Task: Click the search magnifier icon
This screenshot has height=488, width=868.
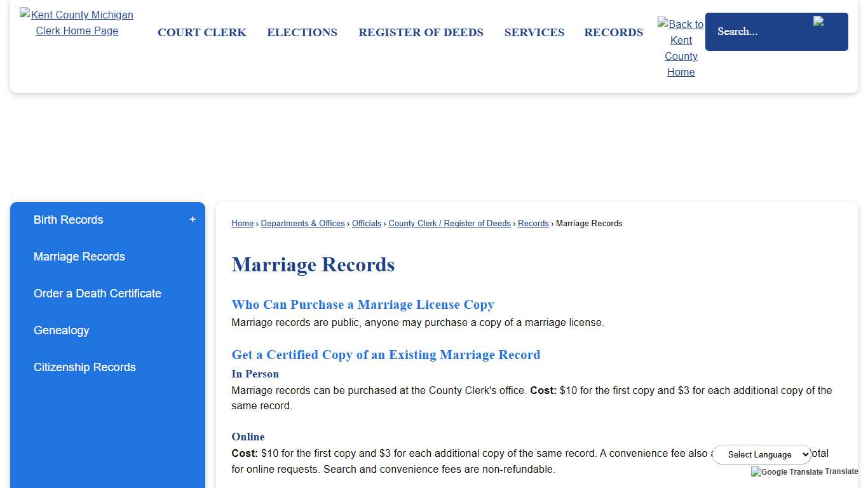Action: click(x=820, y=20)
